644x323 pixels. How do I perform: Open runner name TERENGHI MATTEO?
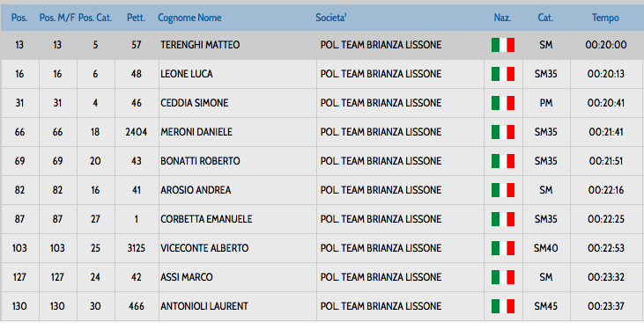200,45
